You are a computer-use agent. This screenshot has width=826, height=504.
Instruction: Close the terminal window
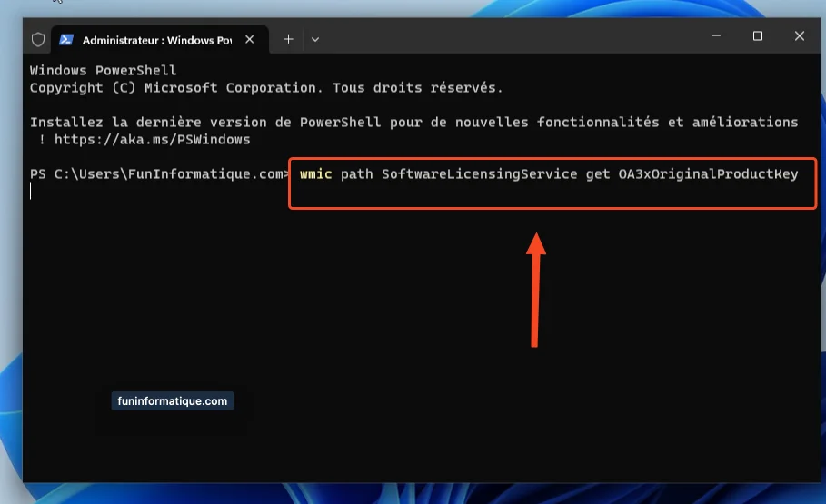coord(799,35)
